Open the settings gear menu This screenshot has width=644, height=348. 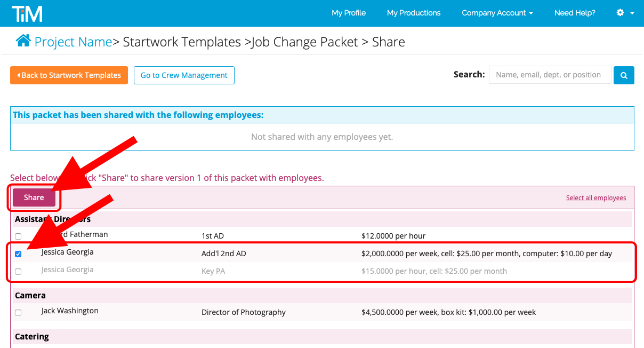click(619, 12)
